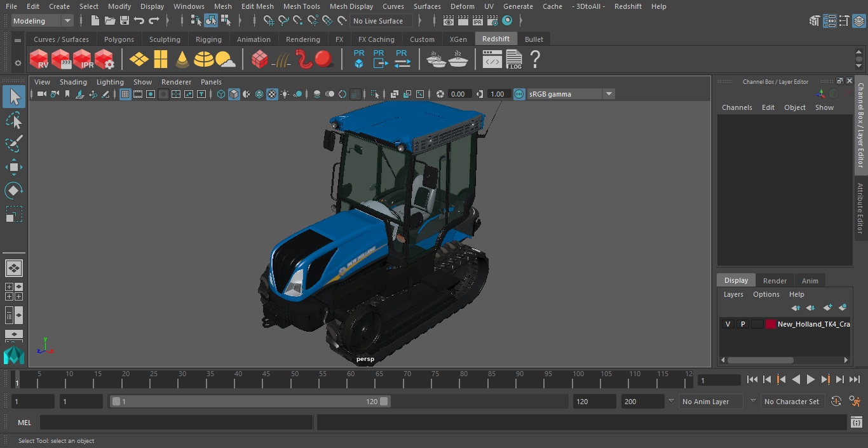Open the sRGB gamma color space dropdown
Image resolution: width=868 pixels, height=448 pixels.
tap(571, 94)
